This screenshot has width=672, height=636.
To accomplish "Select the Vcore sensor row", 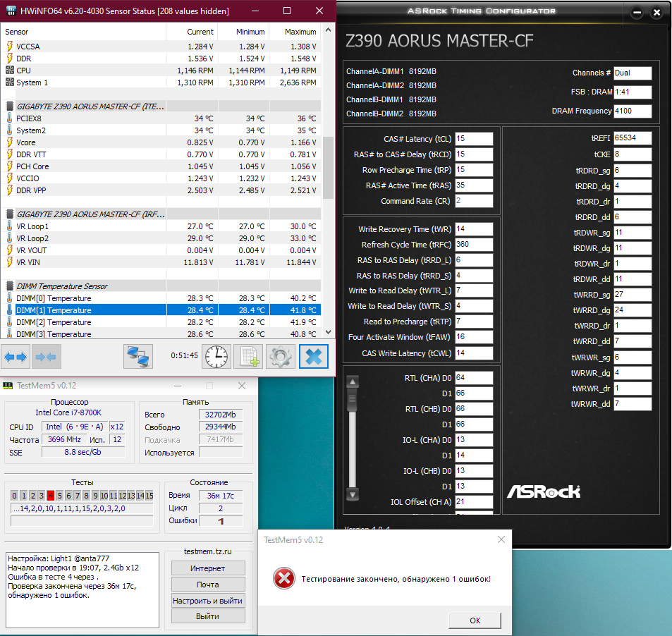I will click(x=161, y=142).
